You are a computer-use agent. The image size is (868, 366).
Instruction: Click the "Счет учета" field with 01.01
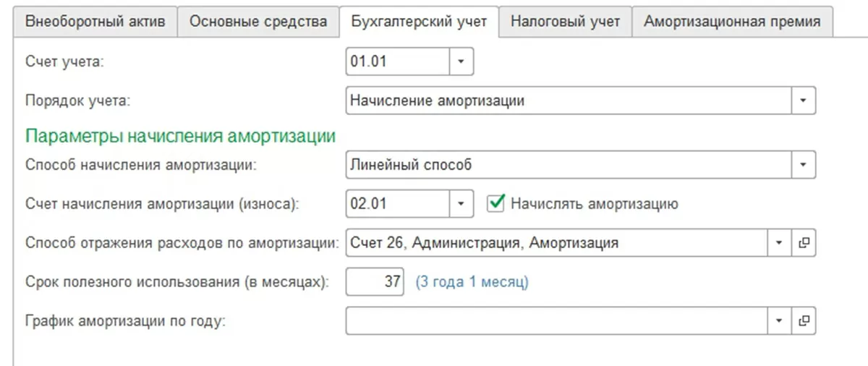pyautogui.click(x=398, y=62)
